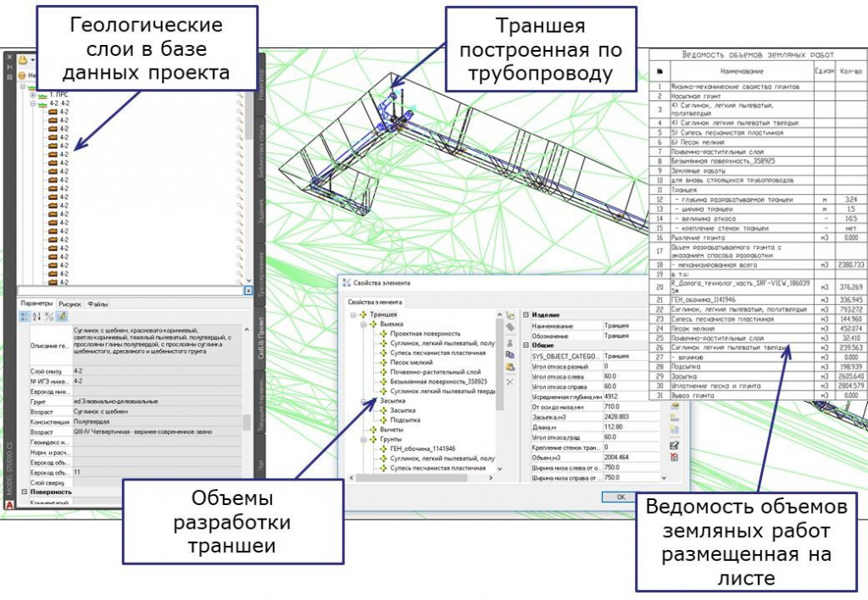Click the red A AutoCAD icon at panel bottom
This screenshot has height=600, width=868.
coord(9,505)
